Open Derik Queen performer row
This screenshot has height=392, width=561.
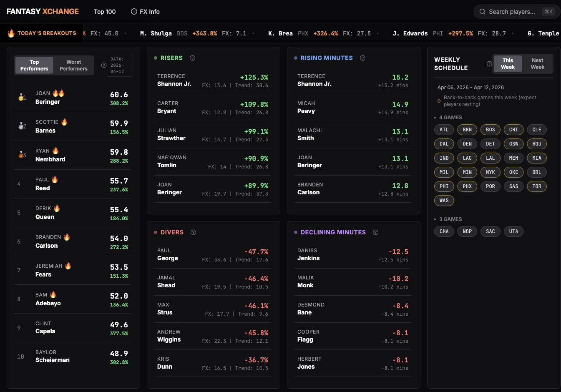coord(73,213)
